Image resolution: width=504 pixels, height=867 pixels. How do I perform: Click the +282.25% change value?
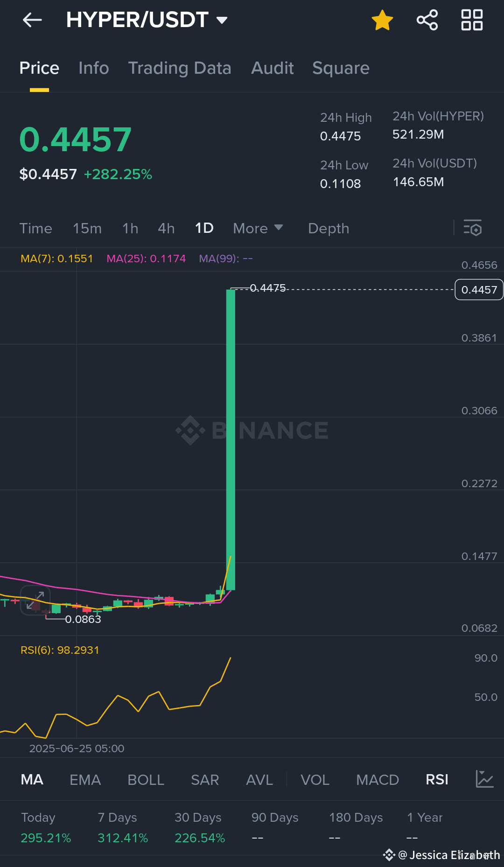pyautogui.click(x=118, y=174)
